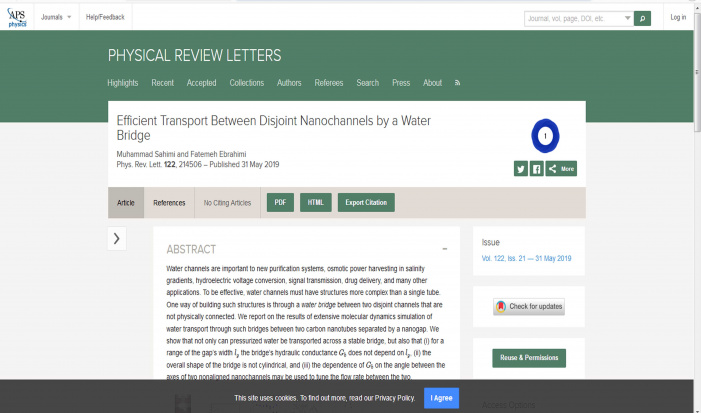Click the ABSTRACT heading
701x413 pixels.
pyautogui.click(x=191, y=249)
